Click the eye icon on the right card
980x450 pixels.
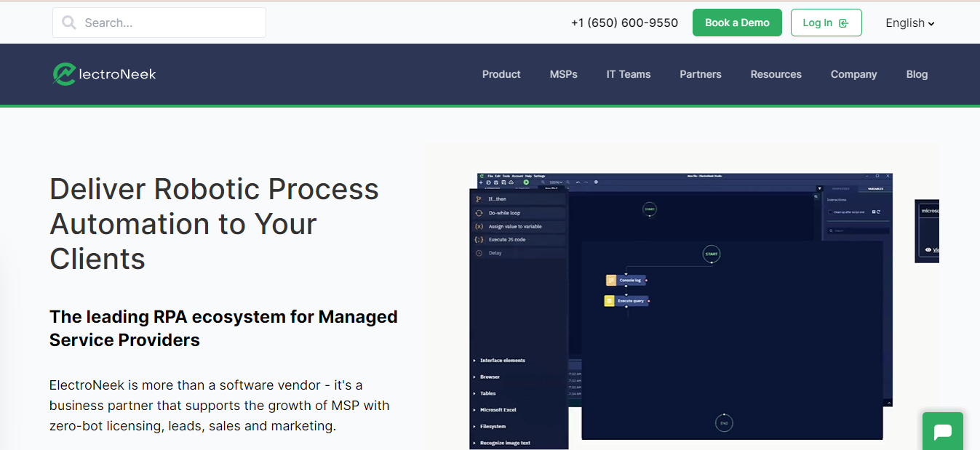tap(928, 250)
